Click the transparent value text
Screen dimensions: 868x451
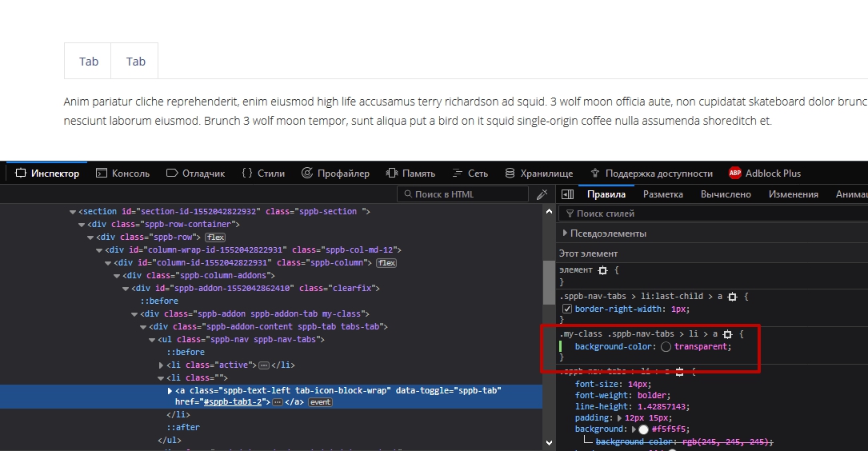click(700, 346)
